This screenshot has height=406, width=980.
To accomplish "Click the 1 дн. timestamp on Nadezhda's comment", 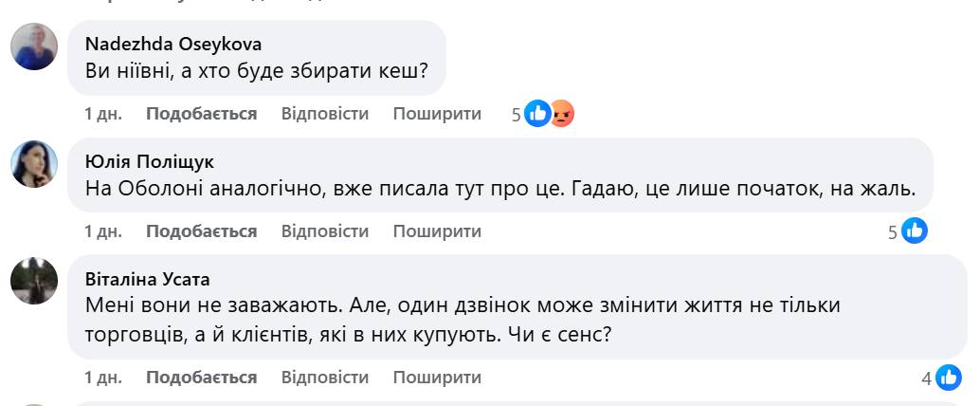I will [x=103, y=114].
